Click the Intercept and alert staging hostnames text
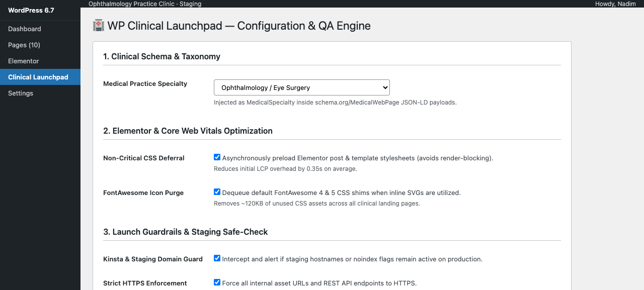This screenshot has height=290, width=644. [352, 259]
